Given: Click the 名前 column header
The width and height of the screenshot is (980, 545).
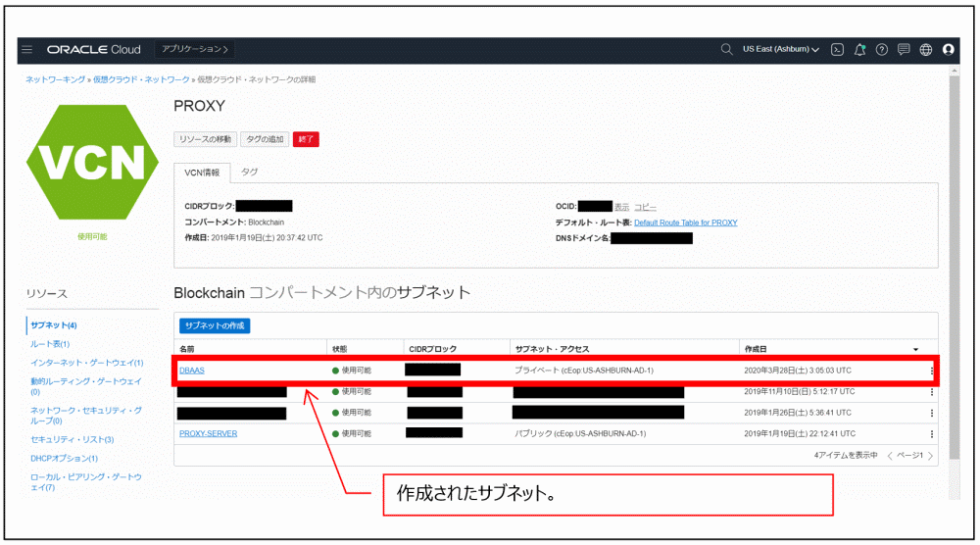Looking at the screenshot, I should (187, 349).
